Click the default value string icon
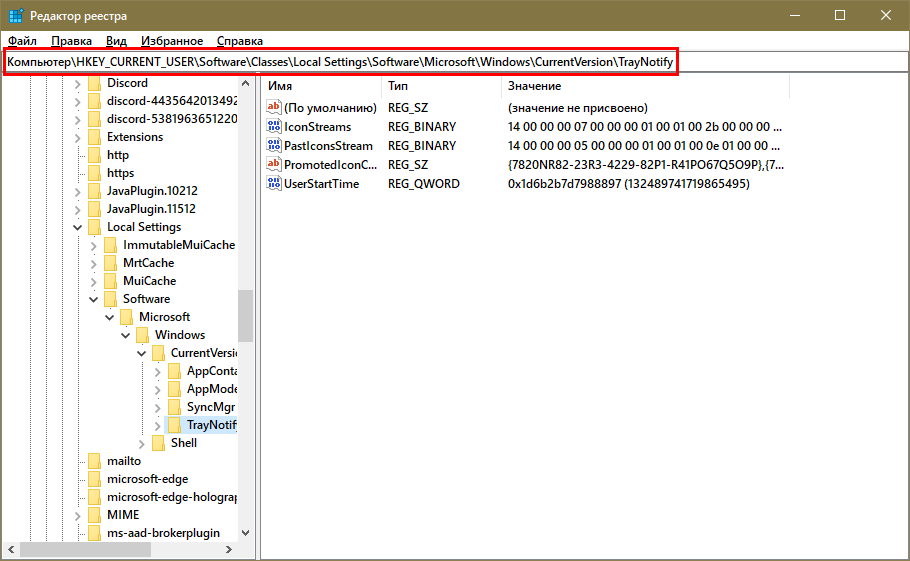Screen dimensions: 910x561 pos(274,108)
